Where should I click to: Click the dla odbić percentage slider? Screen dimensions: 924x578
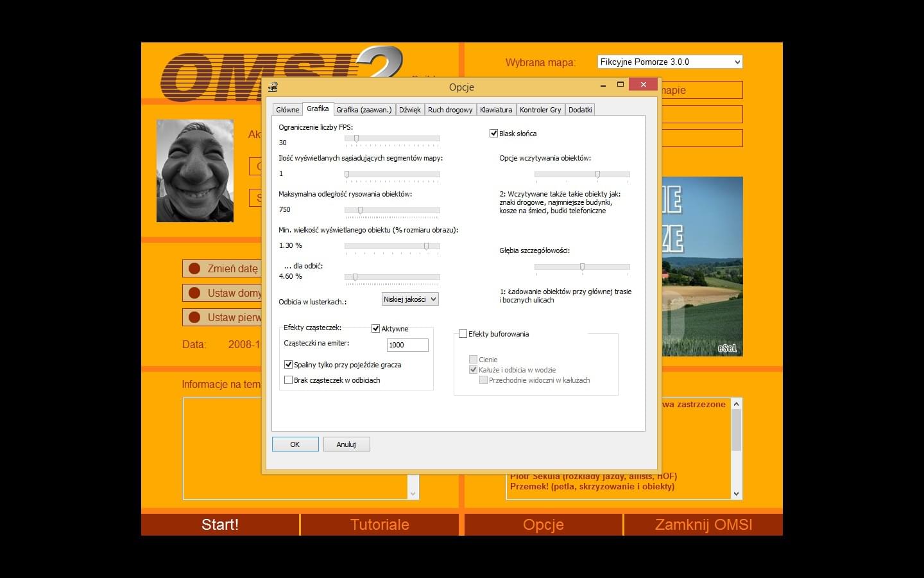click(392, 277)
